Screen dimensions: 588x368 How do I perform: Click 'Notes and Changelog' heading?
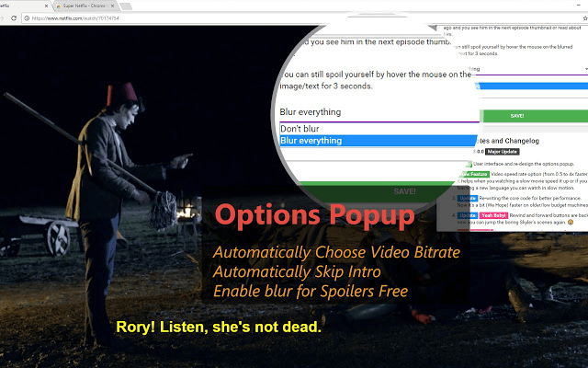[507, 141]
